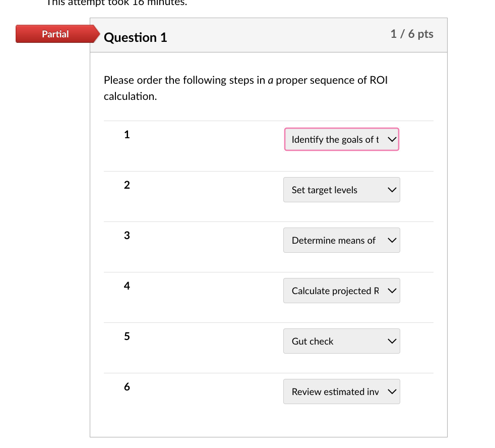Click the step number '2' label

coord(127,185)
